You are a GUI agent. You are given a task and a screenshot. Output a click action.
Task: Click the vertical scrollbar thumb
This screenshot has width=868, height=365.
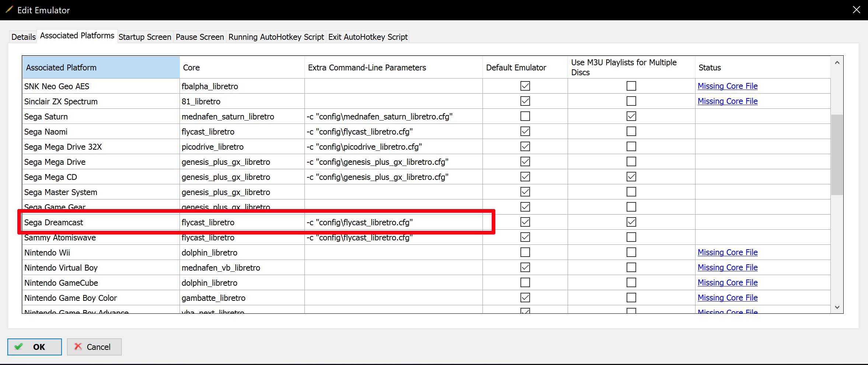837,155
